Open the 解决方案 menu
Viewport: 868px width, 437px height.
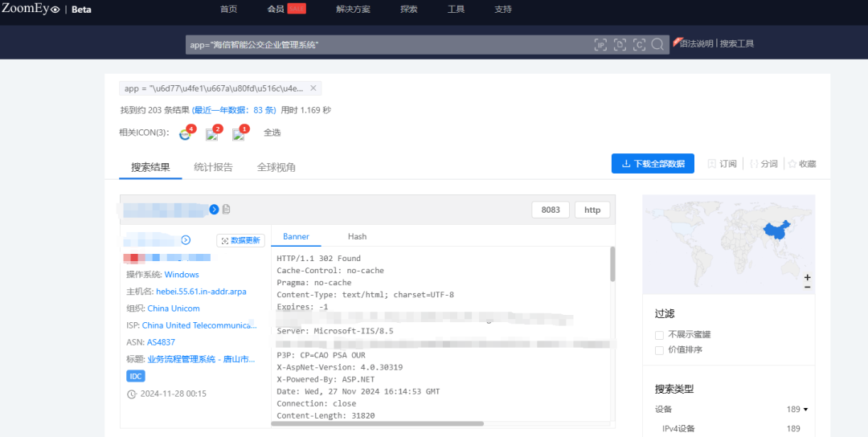(x=353, y=10)
